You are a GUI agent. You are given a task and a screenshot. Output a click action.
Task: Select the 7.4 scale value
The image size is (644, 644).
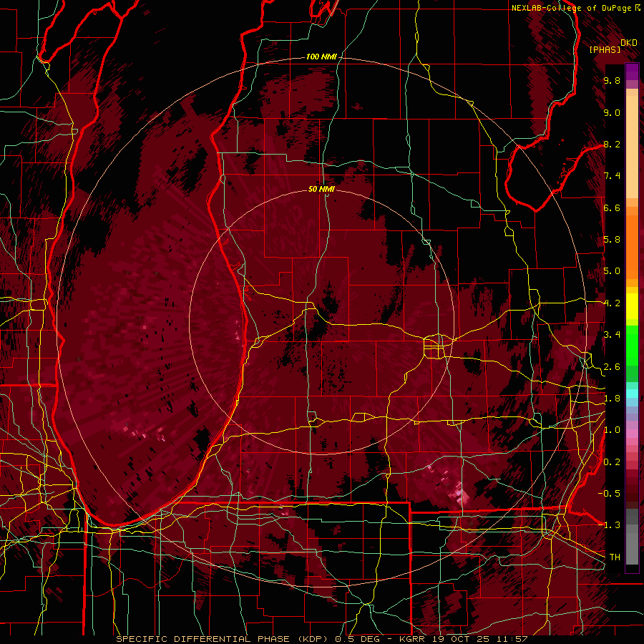click(612, 176)
